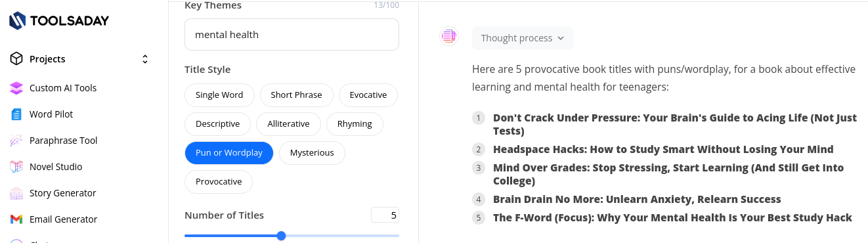Viewport: 868px width, 243px height.
Task: Open the Projects cube icon
Action: pyautogui.click(x=16, y=59)
